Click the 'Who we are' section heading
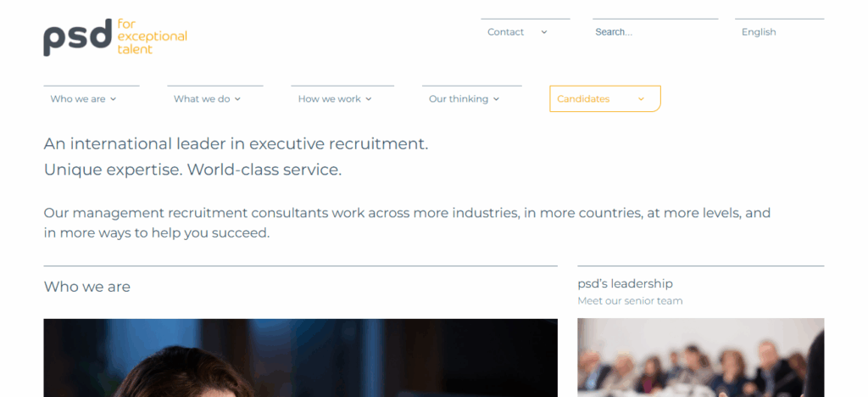The width and height of the screenshot is (868, 397). point(87,287)
